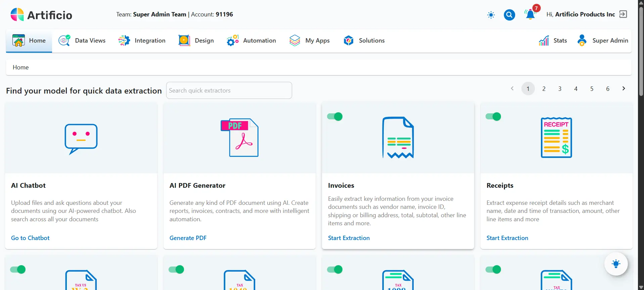This screenshot has height=290, width=644.
Task: Start Extraction for Invoices
Action: (349, 238)
